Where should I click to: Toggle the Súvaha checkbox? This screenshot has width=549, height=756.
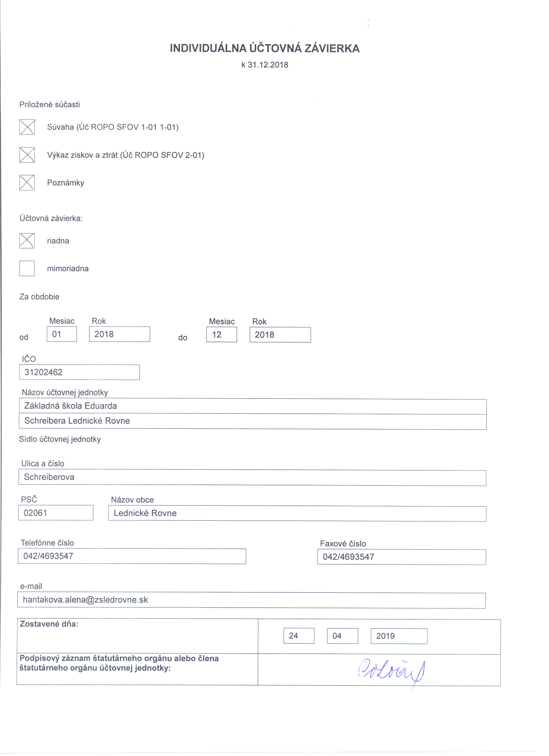27,127
